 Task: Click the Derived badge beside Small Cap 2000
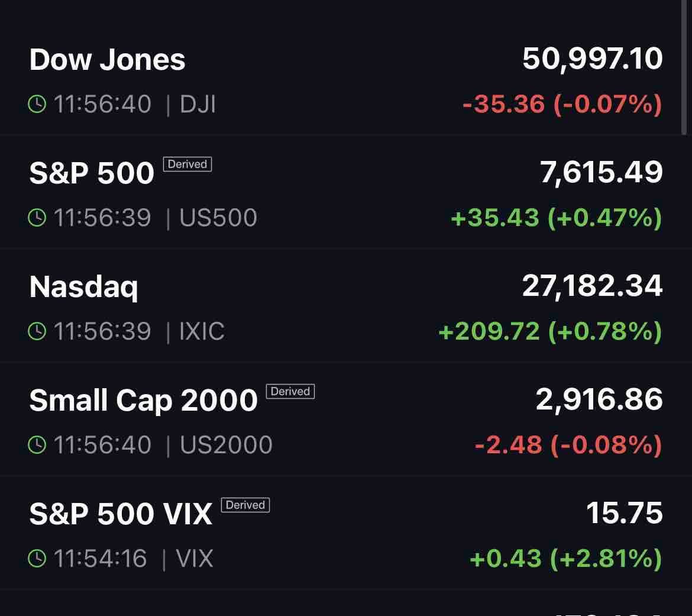tap(290, 391)
